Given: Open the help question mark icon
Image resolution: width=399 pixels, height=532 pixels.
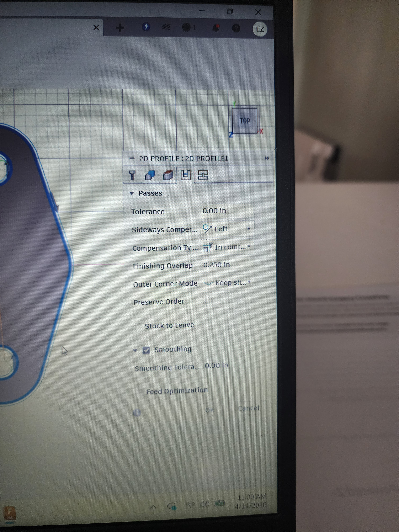Looking at the screenshot, I should (236, 28).
